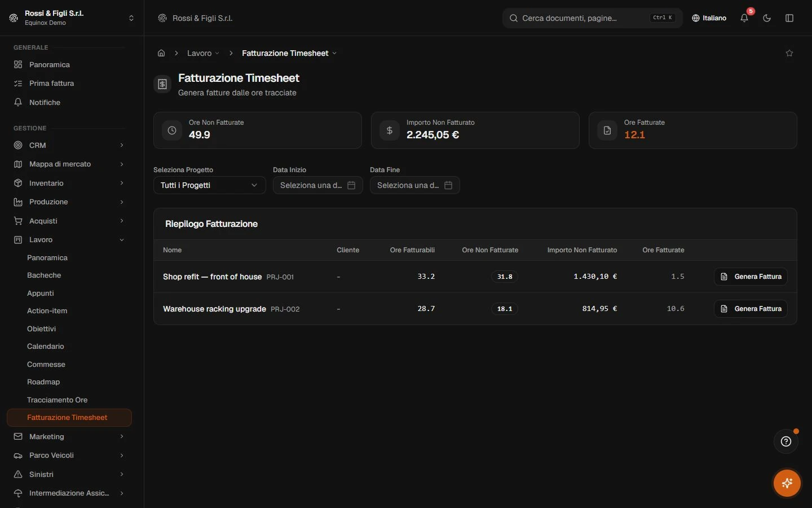Open the notifications bell icon

[x=744, y=18]
